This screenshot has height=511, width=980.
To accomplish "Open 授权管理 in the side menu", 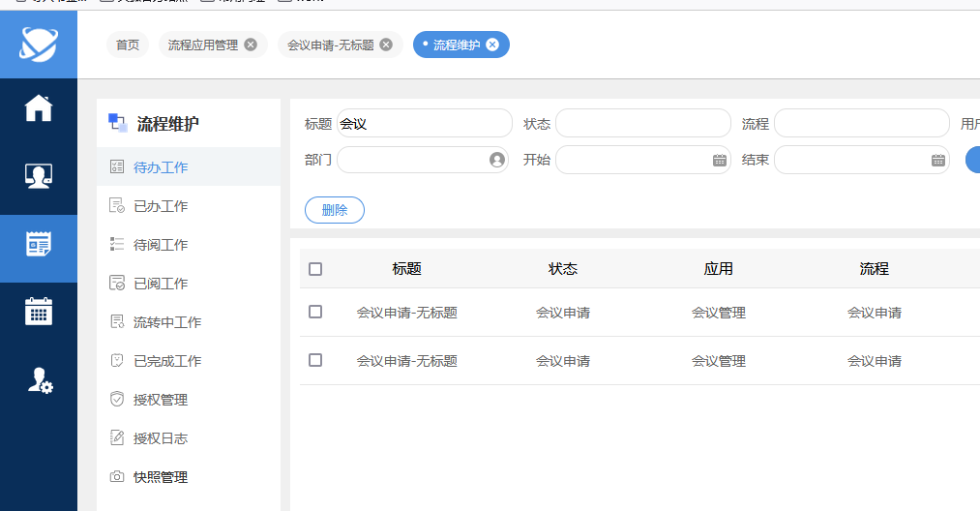I will coord(161,400).
